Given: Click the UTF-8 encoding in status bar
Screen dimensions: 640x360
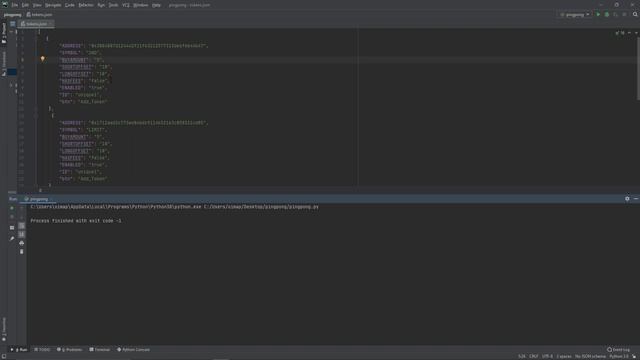Looking at the screenshot, I should [547, 356].
